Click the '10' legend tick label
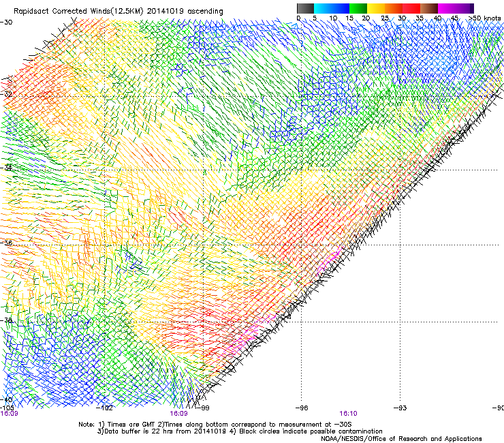Screen dimensions: 504x443 [333, 18]
